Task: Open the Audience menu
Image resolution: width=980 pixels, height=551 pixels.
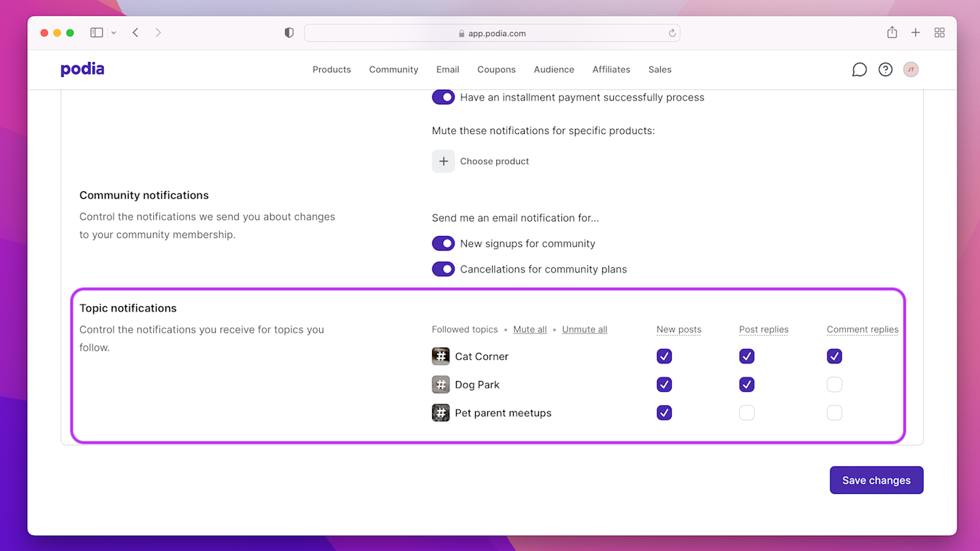Action: [554, 69]
